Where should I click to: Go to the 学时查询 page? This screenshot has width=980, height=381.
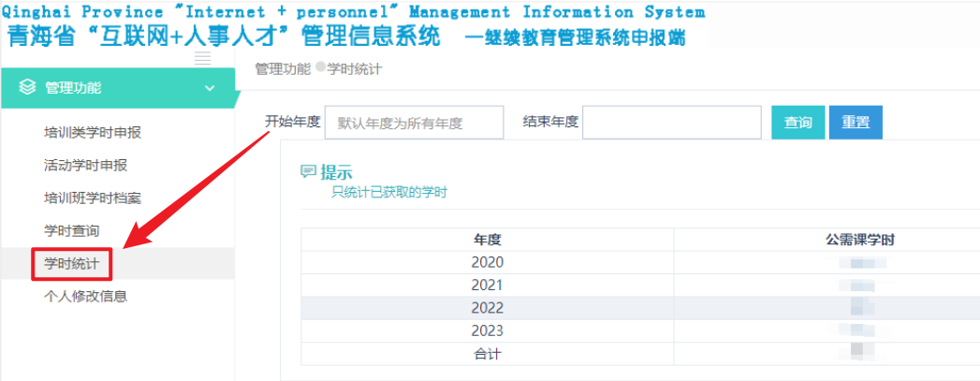[71, 230]
